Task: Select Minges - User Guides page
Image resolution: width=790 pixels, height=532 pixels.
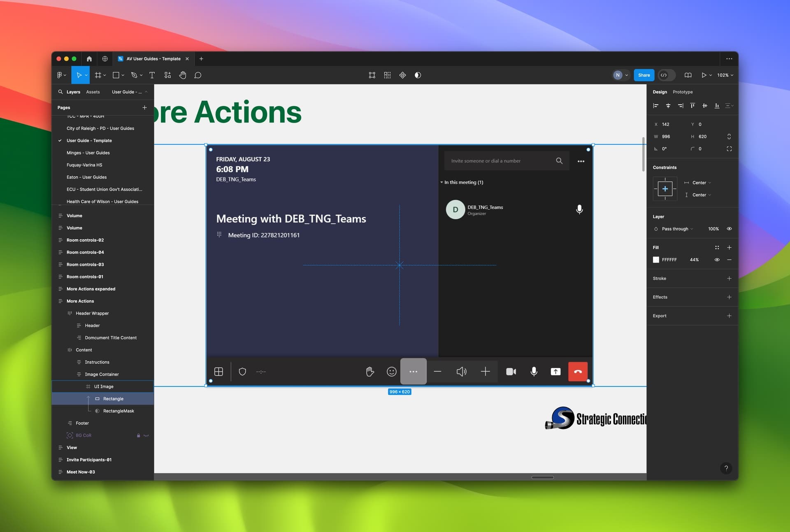Action: [88, 153]
